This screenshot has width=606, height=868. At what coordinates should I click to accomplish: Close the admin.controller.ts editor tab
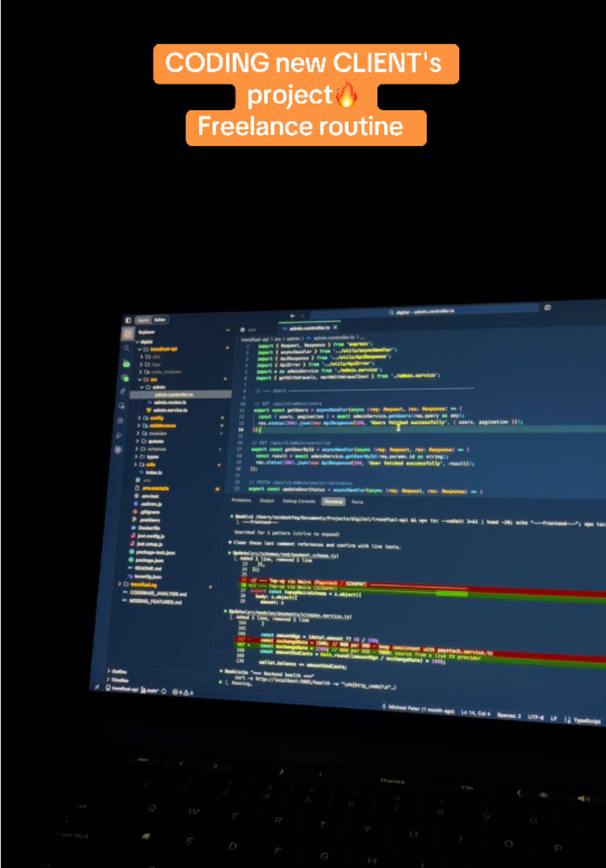tap(335, 327)
